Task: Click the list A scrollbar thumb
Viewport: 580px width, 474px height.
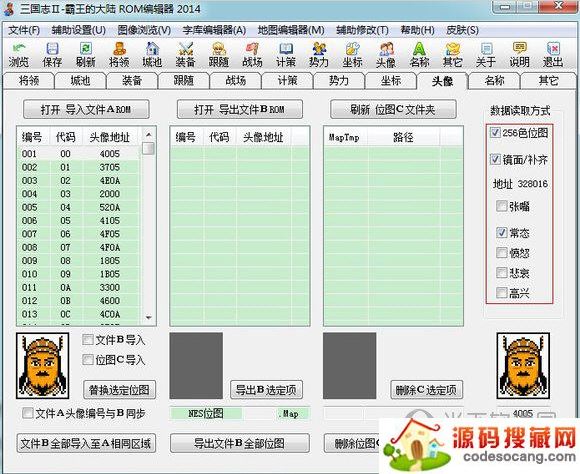Action: coord(148,148)
